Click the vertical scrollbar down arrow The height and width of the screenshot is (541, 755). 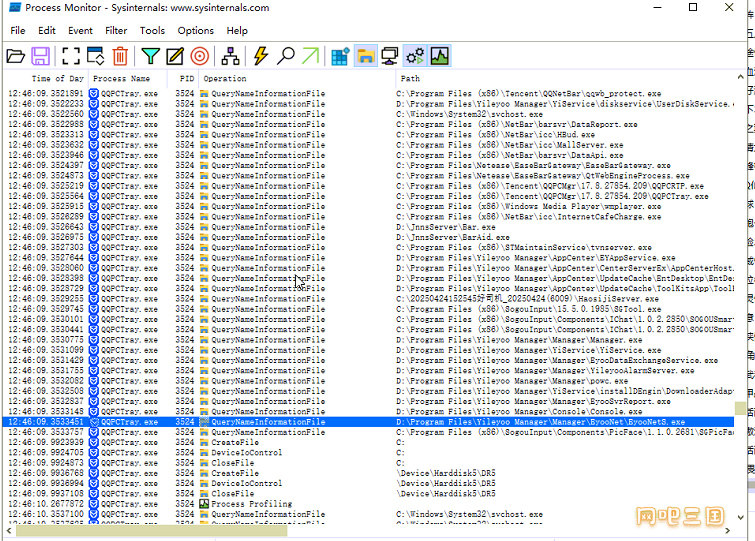coord(741,517)
